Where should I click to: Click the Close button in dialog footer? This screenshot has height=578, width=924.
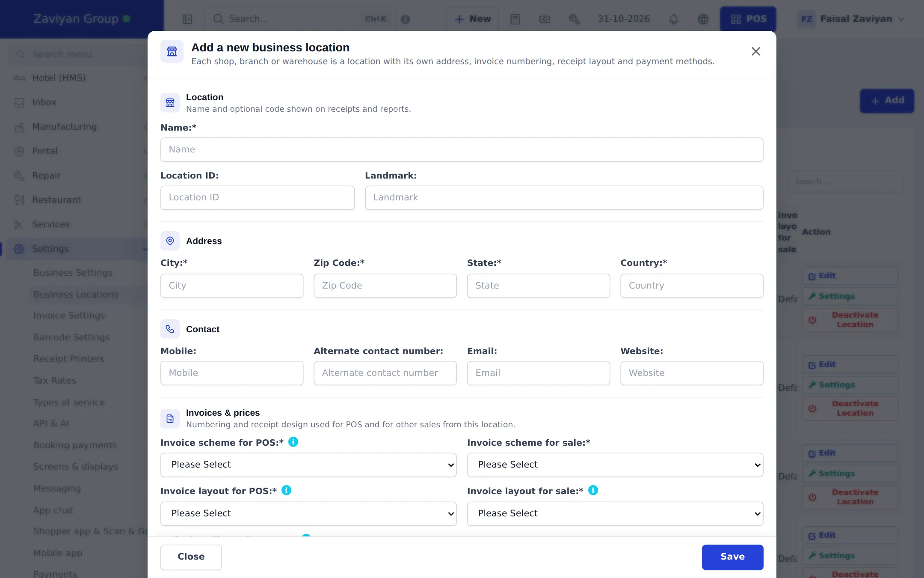[191, 557]
